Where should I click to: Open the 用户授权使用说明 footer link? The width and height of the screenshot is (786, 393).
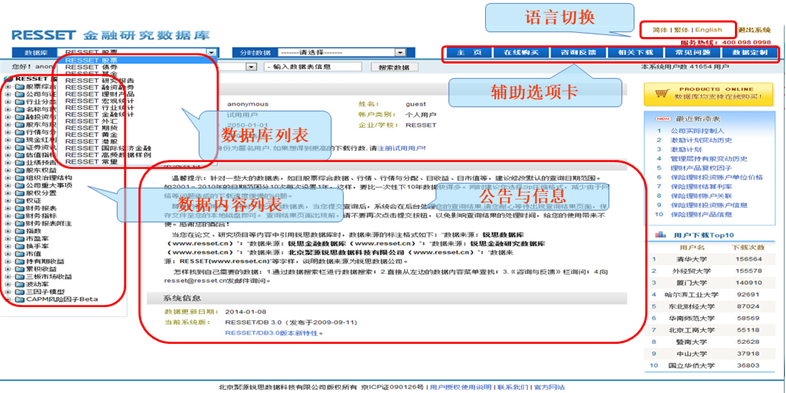460,387
